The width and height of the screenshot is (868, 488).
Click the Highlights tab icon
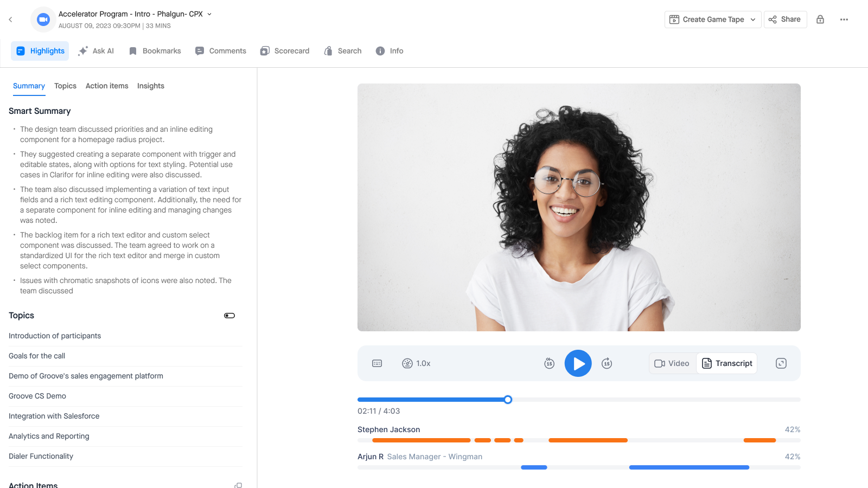click(x=21, y=51)
